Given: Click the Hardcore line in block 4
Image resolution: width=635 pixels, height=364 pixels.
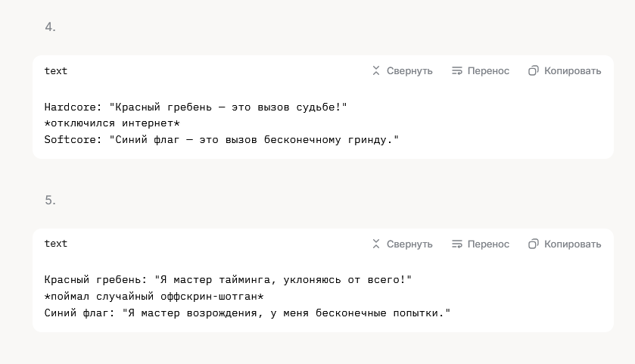Looking at the screenshot, I should [195, 107].
